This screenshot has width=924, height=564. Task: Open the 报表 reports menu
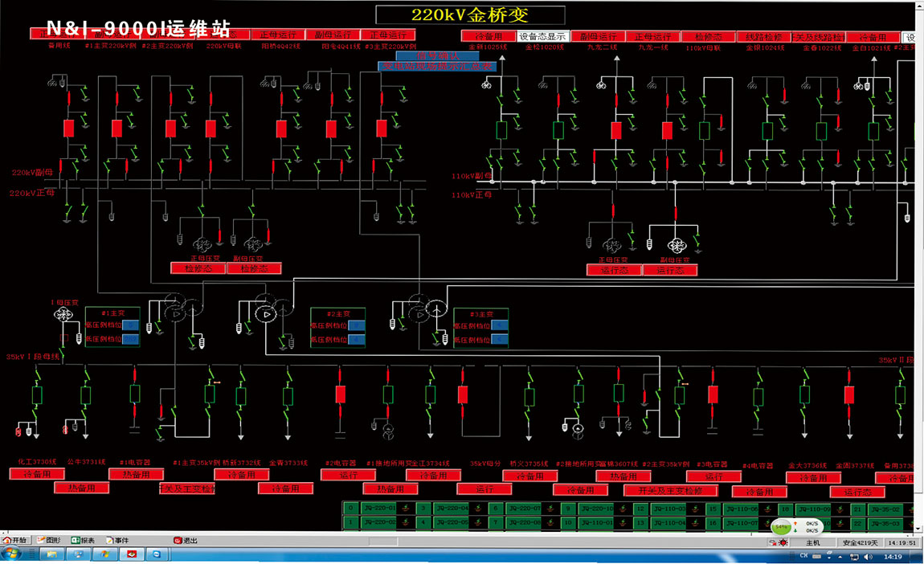83,541
